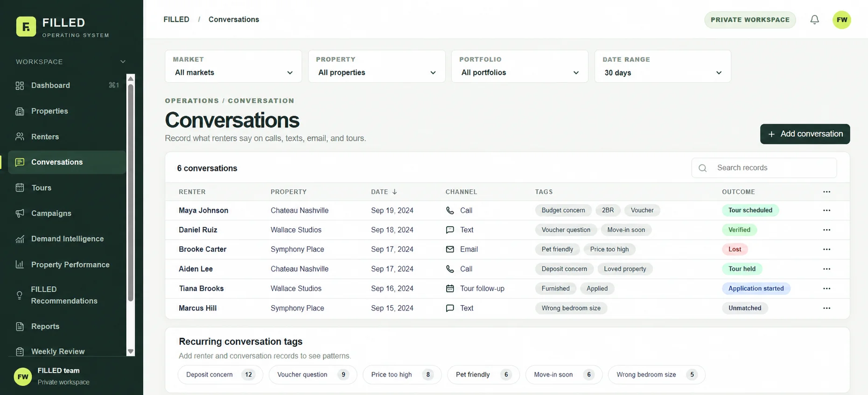The image size is (868, 395).
Task: Open row options for Brooke Carter
Action: pos(826,249)
